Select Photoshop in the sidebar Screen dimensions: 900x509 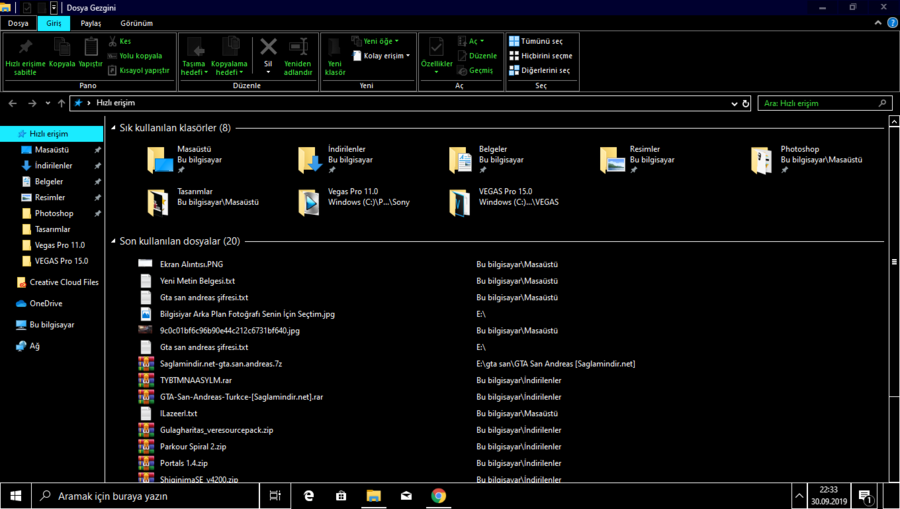pos(52,213)
